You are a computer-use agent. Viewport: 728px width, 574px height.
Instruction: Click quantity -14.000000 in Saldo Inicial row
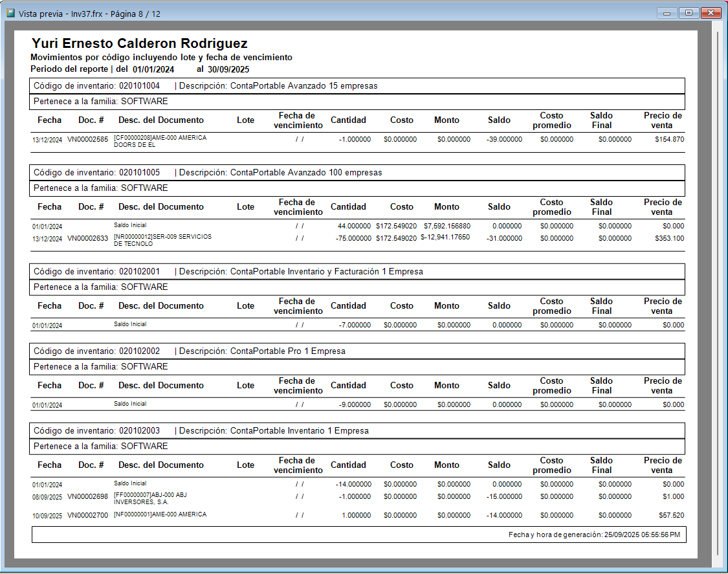point(353,484)
